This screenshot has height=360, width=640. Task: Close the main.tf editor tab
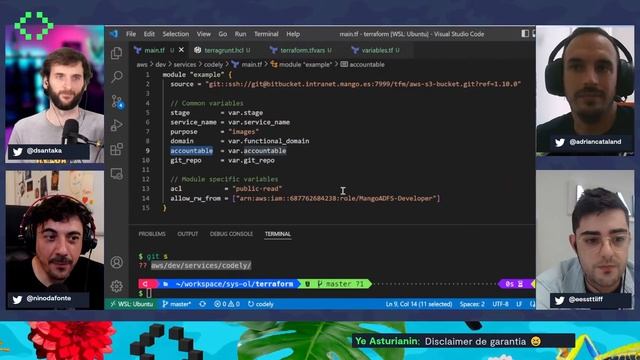click(x=181, y=50)
